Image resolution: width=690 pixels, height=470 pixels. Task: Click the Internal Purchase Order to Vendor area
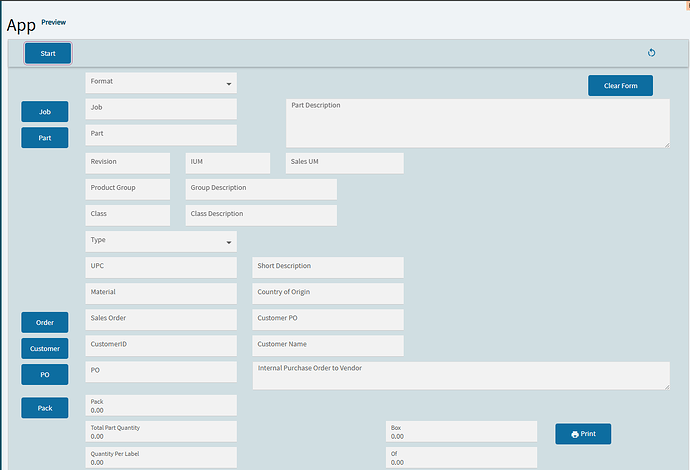(461, 375)
